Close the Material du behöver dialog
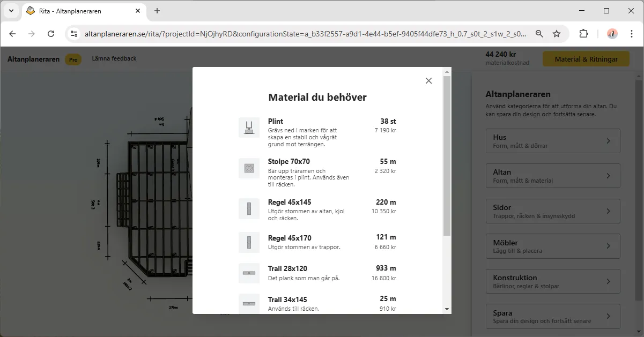The image size is (644, 337). pos(428,80)
